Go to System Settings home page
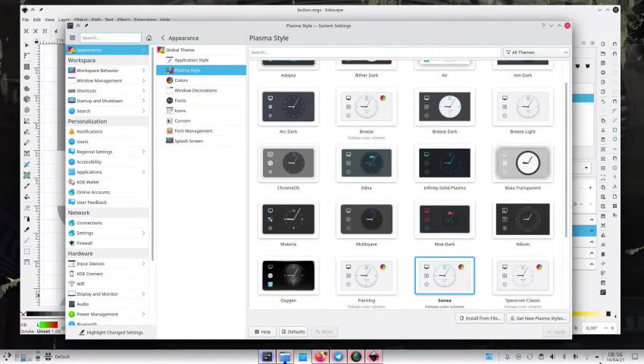 pos(148,38)
